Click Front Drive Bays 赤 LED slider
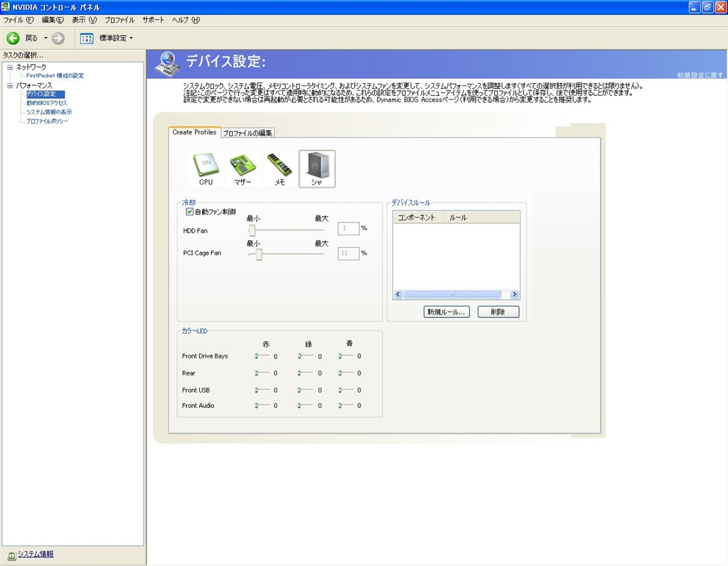 coord(262,356)
